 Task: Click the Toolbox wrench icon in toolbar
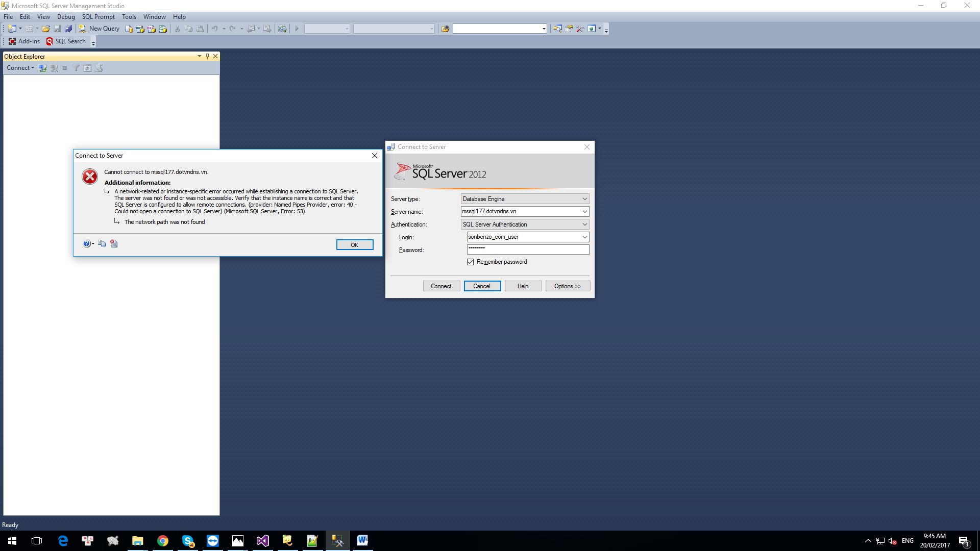tap(580, 29)
